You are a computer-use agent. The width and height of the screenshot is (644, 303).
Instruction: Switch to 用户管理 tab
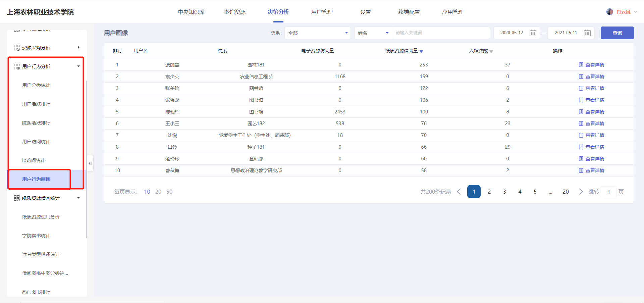(322, 12)
